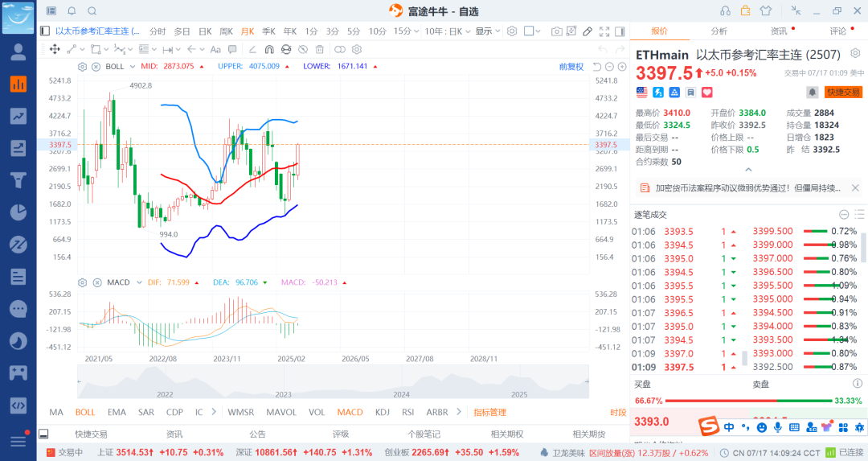Open the pie chart icon in left sidebar
Viewport: 868px width, 461px height.
coord(18,212)
